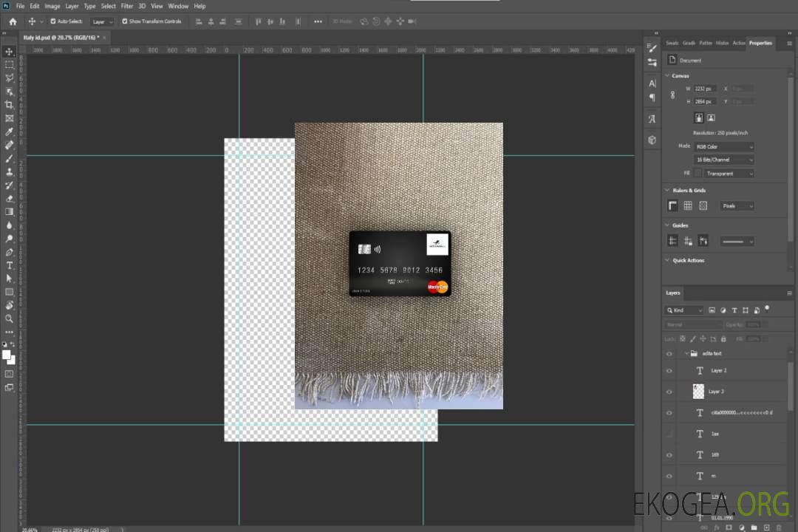This screenshot has width=798, height=532.
Task: Select the Crop tool
Action: coord(9,105)
